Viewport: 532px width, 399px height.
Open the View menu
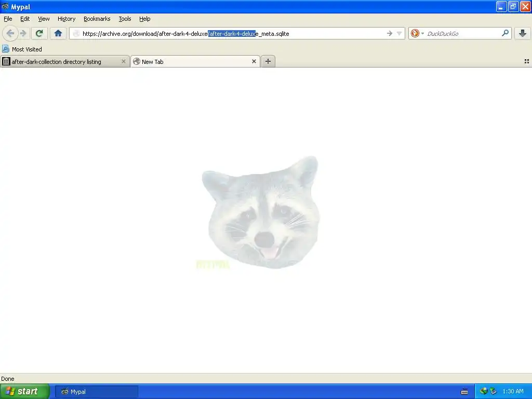44,19
